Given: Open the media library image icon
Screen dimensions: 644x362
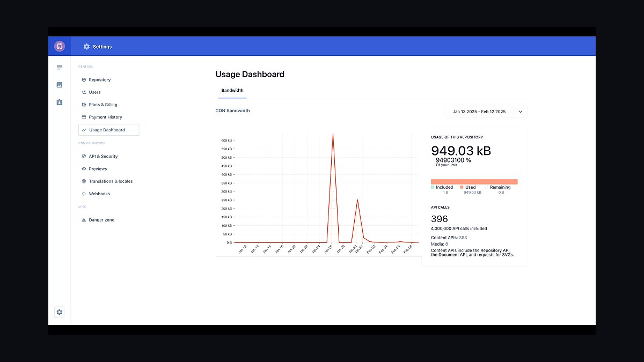Looking at the screenshot, I should point(59,85).
